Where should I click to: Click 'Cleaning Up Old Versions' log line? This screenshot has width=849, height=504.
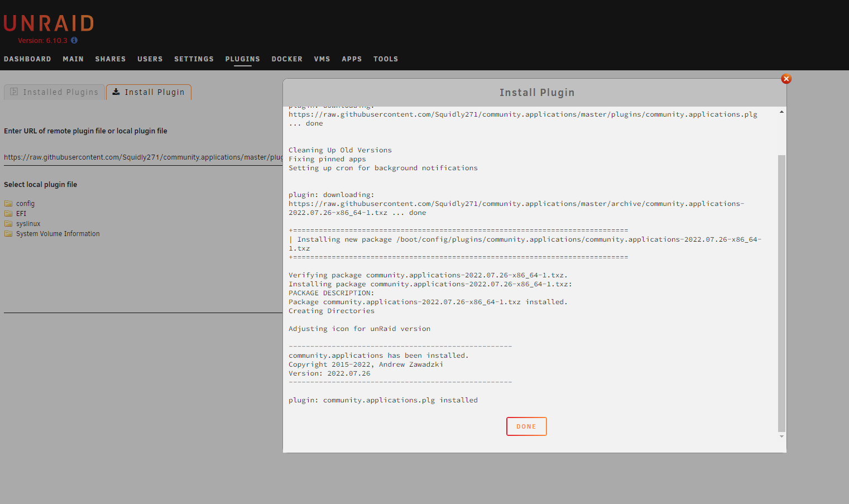(340, 150)
